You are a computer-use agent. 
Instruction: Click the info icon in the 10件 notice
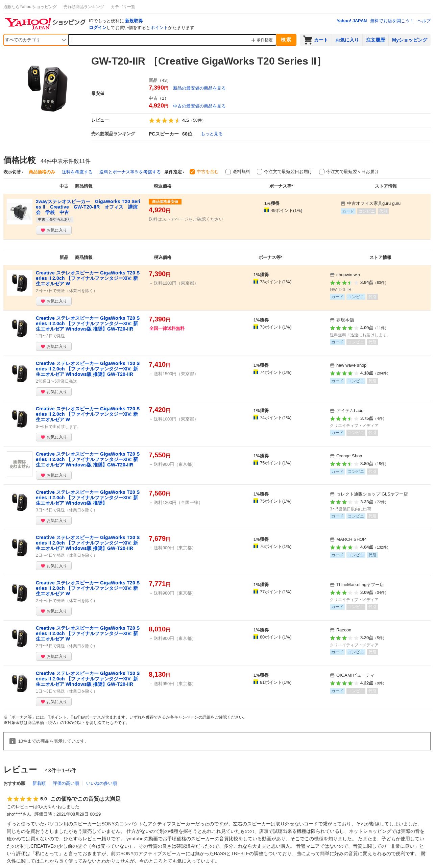click(x=13, y=741)
